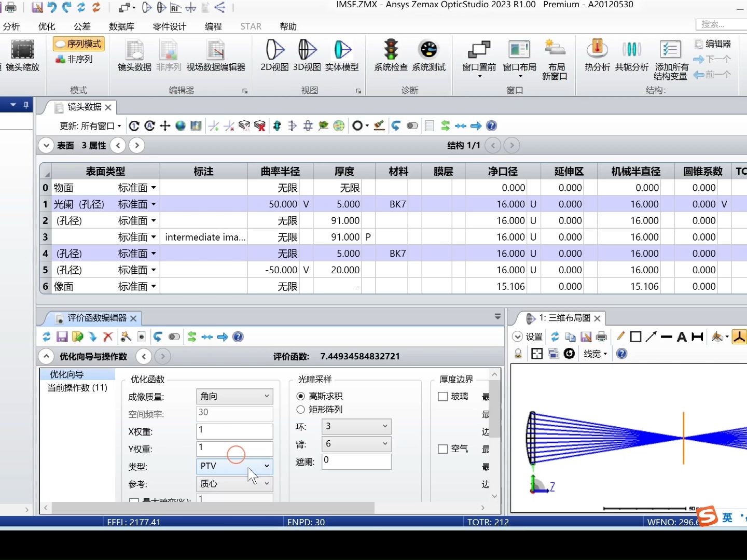Expand surface 1 type dropdown
The height and width of the screenshot is (560, 747).
point(154,204)
